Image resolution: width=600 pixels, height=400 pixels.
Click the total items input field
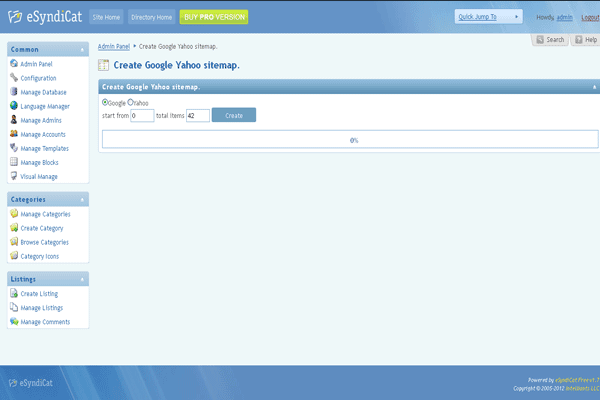197,116
